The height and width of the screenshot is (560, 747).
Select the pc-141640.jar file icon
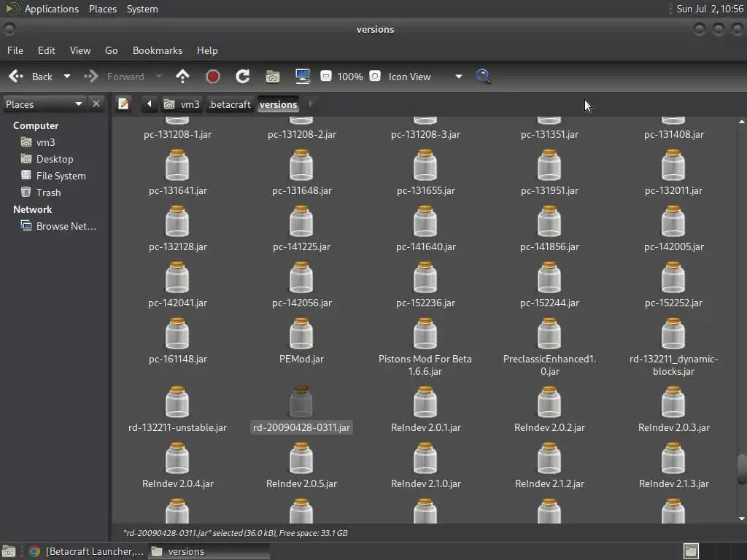point(425,222)
